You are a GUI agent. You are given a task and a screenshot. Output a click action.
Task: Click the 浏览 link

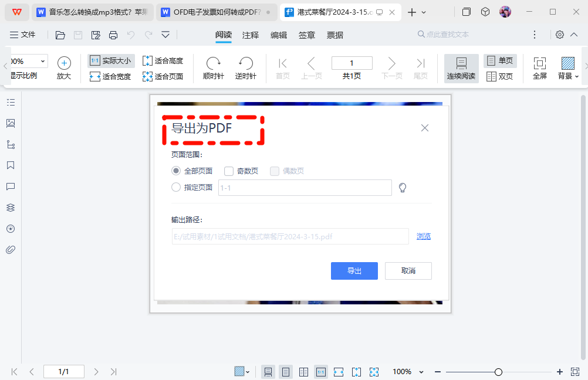(424, 236)
